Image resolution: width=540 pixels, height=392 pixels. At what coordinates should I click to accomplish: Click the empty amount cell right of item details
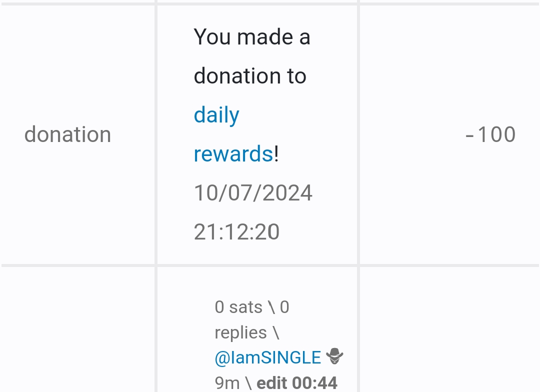[x=449, y=330]
